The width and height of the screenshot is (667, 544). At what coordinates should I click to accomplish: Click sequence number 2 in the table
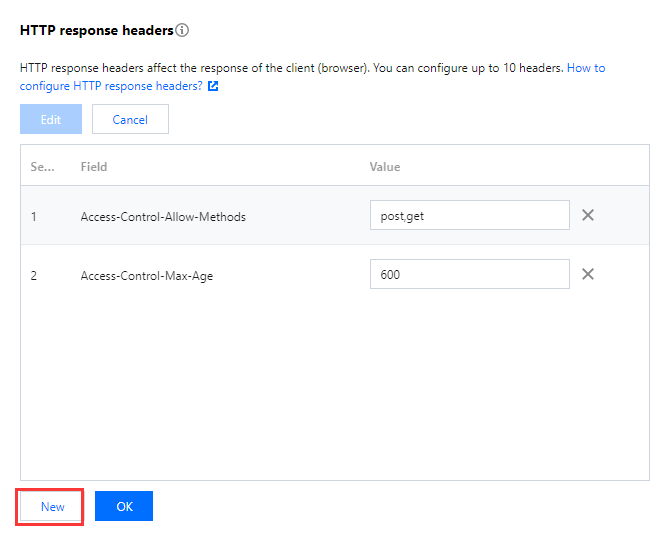34,275
